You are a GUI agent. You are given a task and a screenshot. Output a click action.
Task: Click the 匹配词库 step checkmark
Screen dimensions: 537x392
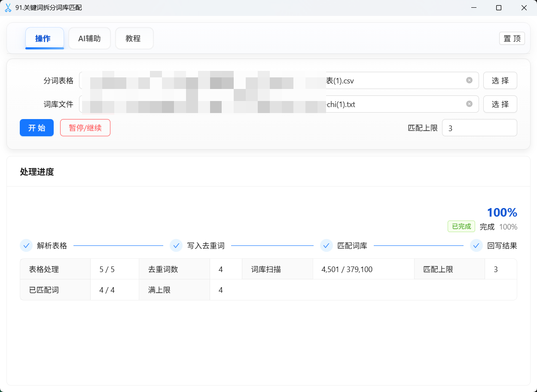pos(326,245)
